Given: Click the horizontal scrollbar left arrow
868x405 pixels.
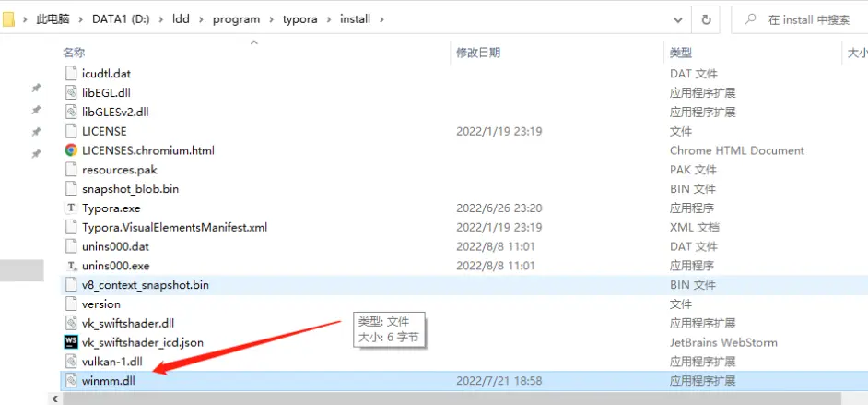Looking at the screenshot, I should pyautogui.click(x=55, y=399).
